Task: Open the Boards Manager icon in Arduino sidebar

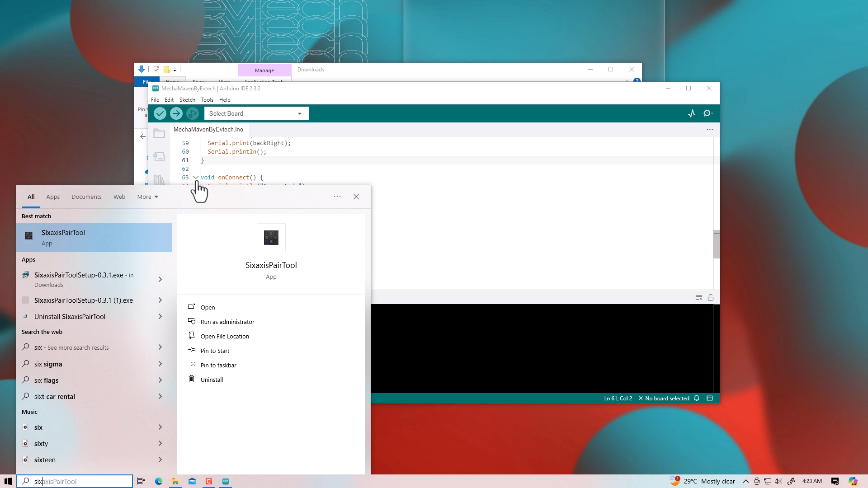Action: tap(159, 157)
